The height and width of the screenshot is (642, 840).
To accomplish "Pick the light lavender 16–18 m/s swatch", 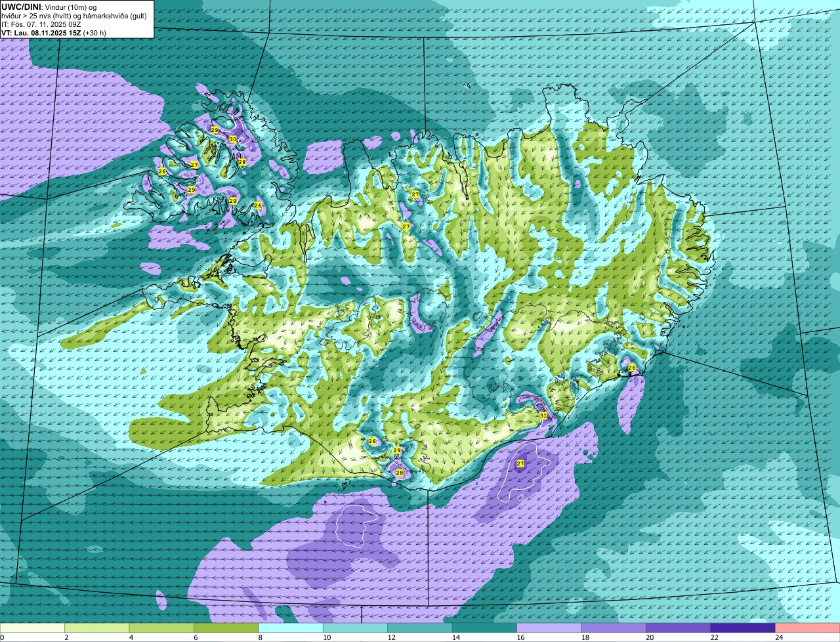I will tap(549, 628).
